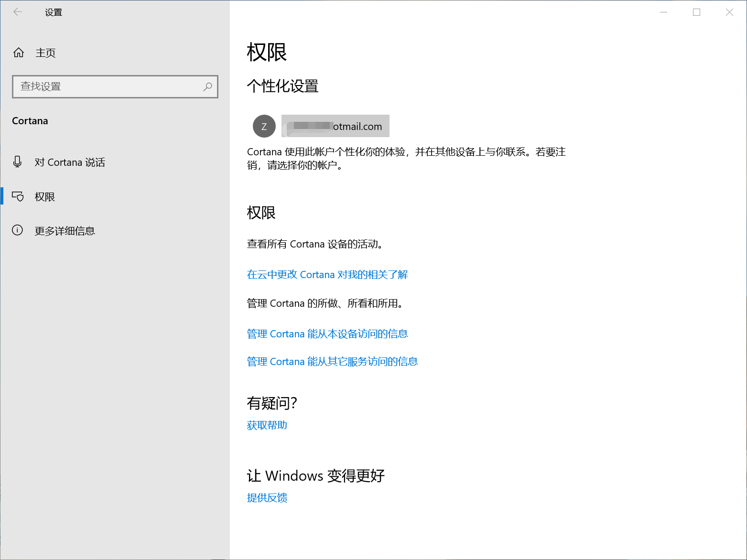
Task: Open 在云中更改 Cortana 对我的相关了解 link
Action: tap(327, 275)
